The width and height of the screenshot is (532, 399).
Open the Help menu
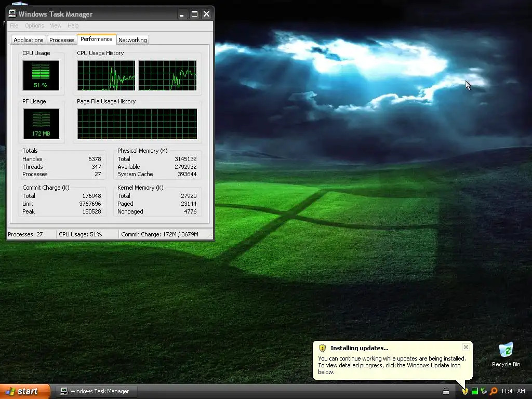tap(73, 25)
